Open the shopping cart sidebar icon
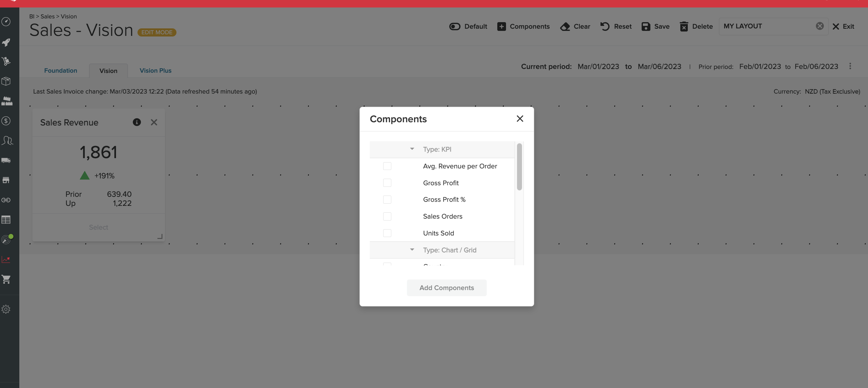This screenshot has height=388, width=868. (x=6, y=279)
